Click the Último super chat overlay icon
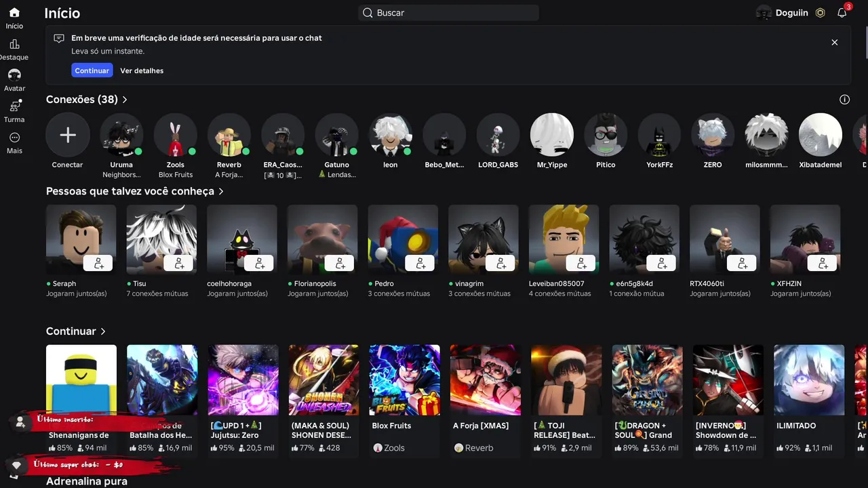This screenshot has height=488, width=868. (17, 466)
